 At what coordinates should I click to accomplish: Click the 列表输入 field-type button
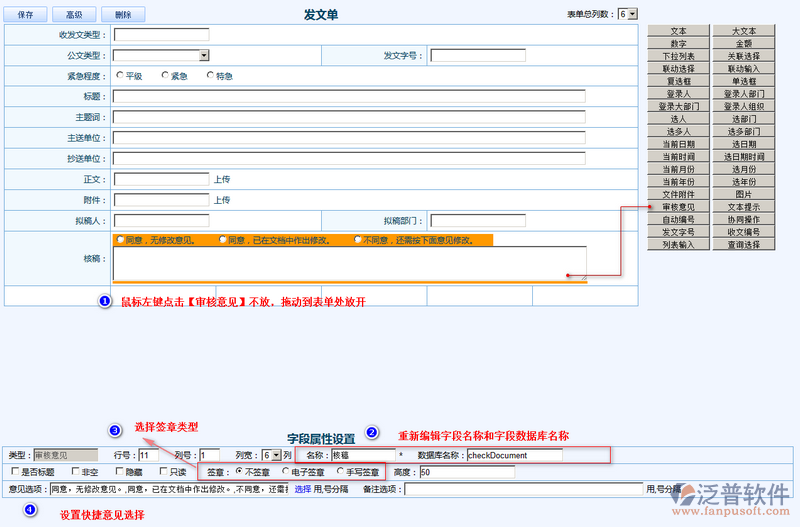pos(679,244)
